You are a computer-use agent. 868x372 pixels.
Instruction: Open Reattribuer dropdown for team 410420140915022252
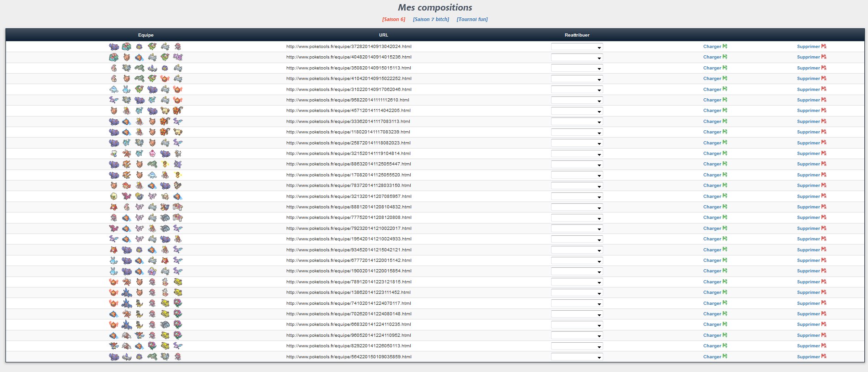[x=577, y=79]
